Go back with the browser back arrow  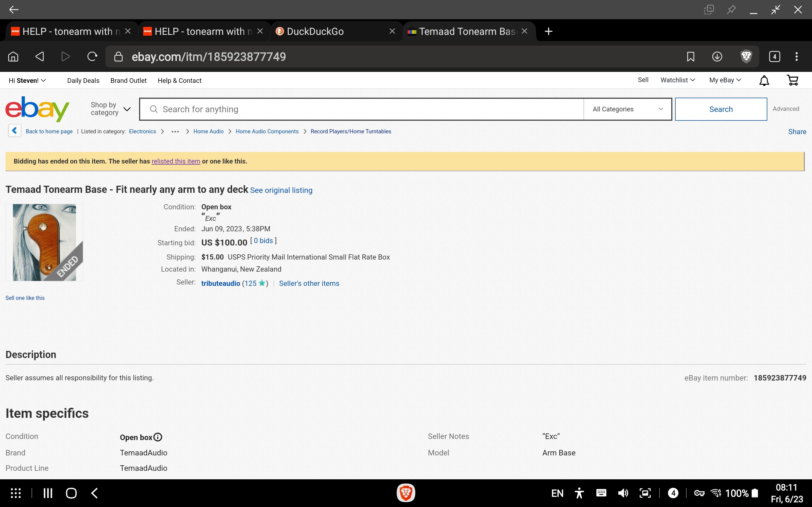[40, 57]
